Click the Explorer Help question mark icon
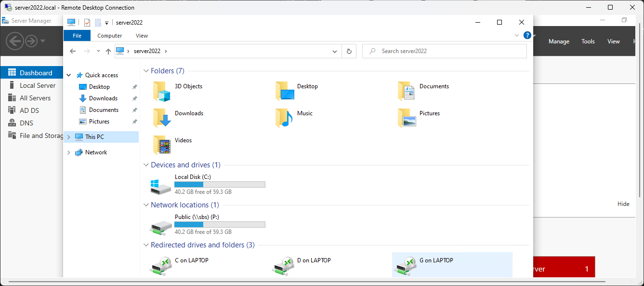644x286 pixels. (x=527, y=35)
